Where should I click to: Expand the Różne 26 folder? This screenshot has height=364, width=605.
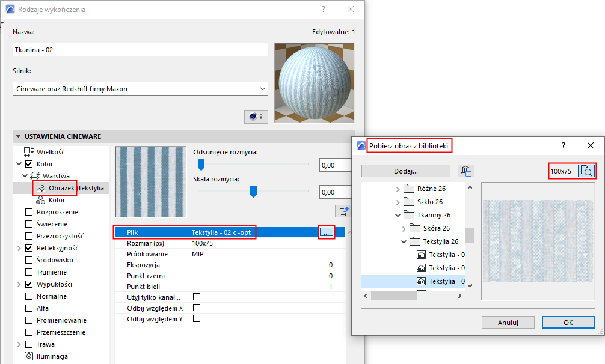398,189
